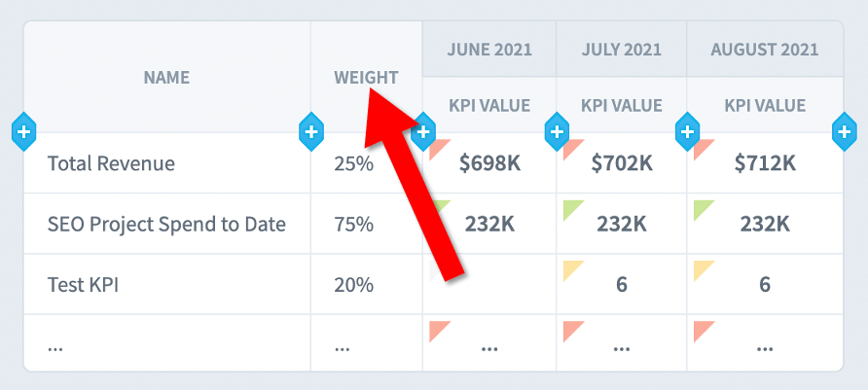Click the plus icon between Name and Weight columns
The image size is (868, 390).
[311, 131]
